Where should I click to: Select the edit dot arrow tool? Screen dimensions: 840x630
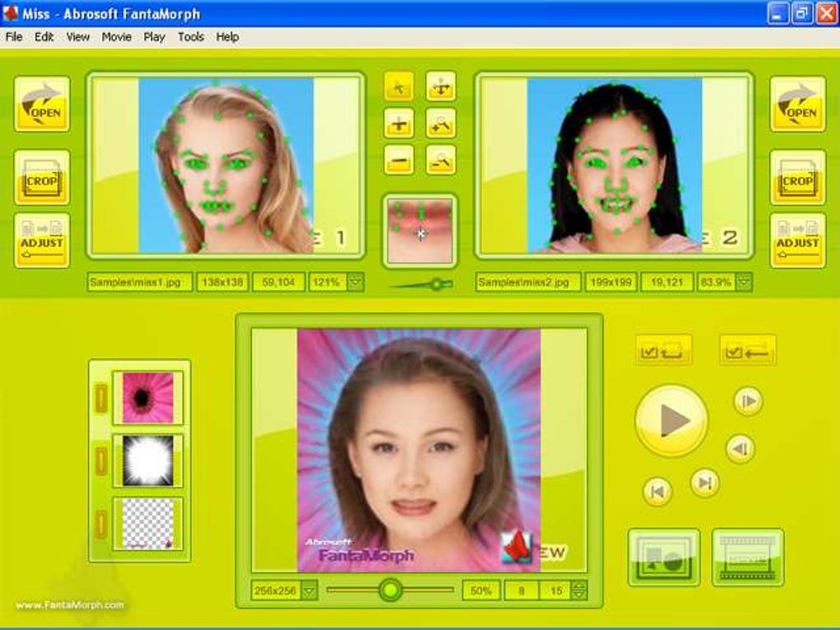pos(399,86)
